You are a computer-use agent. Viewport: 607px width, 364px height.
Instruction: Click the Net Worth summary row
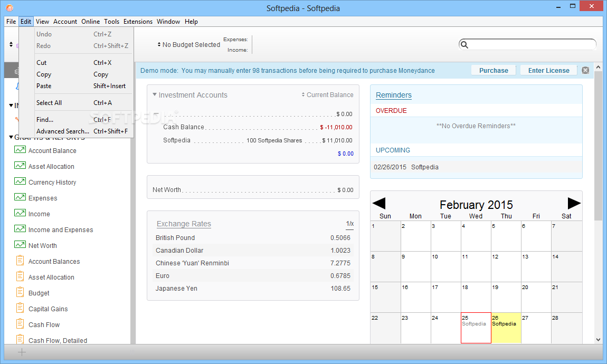[x=253, y=190]
